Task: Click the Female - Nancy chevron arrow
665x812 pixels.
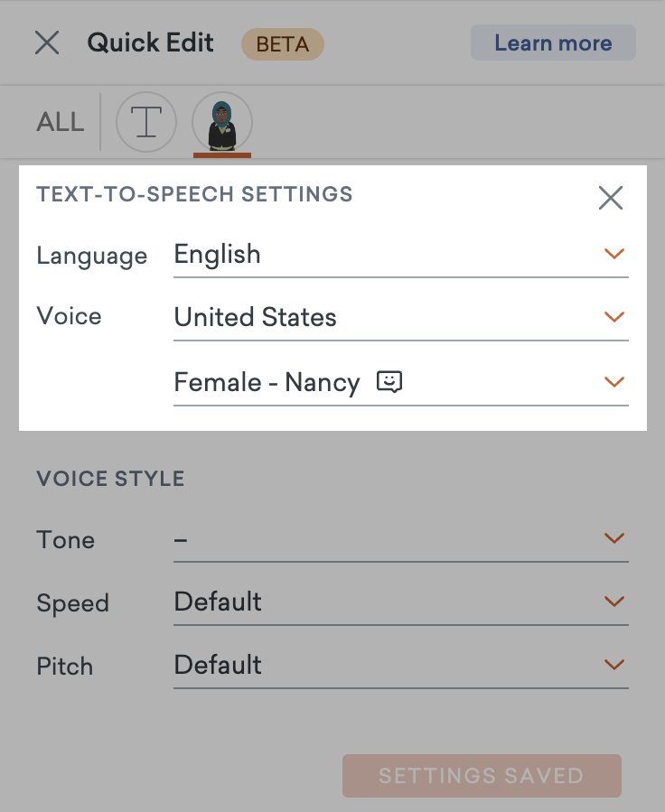Action: pos(614,382)
